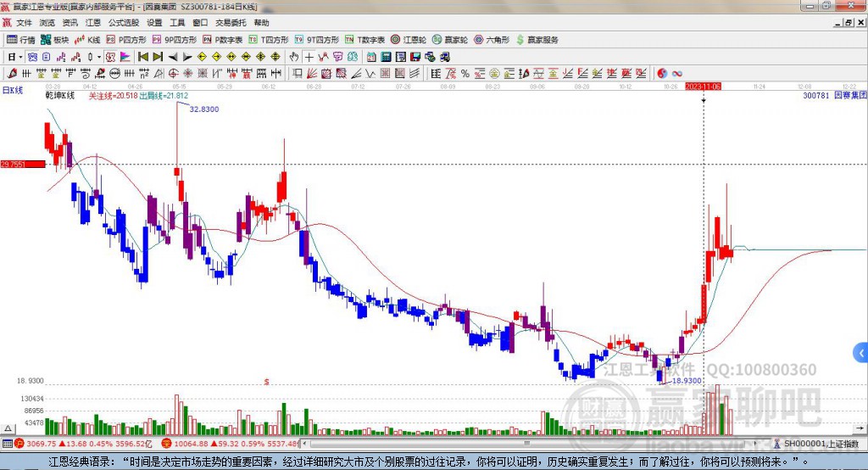This screenshot has height=470, width=868.
Task: Click the 出局线=21.812 label
Action: 164,95
